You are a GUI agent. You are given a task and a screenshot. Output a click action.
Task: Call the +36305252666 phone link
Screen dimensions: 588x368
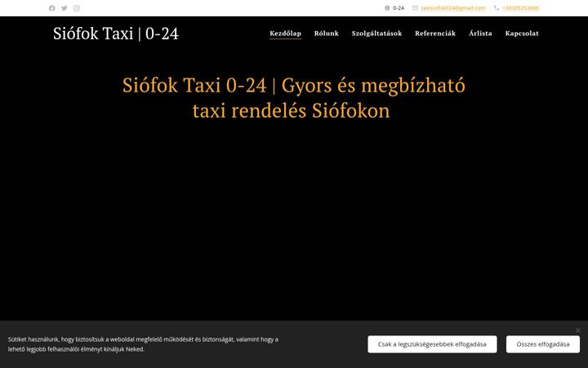(520, 8)
